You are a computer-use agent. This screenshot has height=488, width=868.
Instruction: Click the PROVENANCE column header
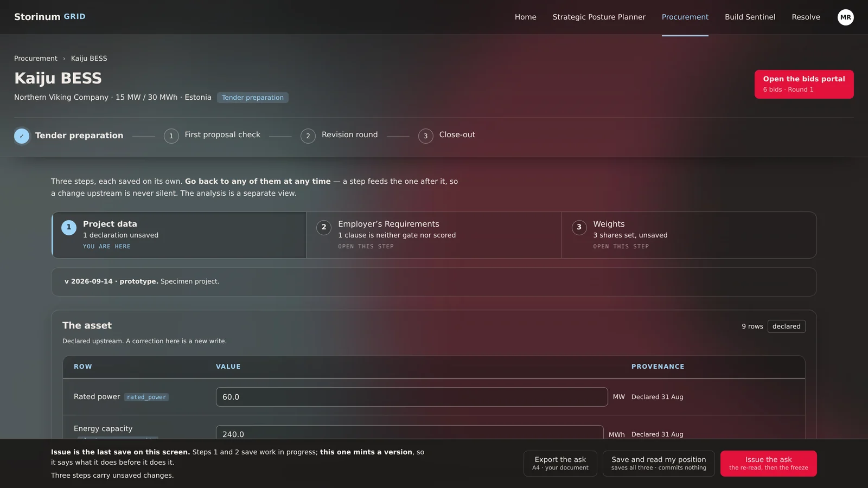pos(658,367)
